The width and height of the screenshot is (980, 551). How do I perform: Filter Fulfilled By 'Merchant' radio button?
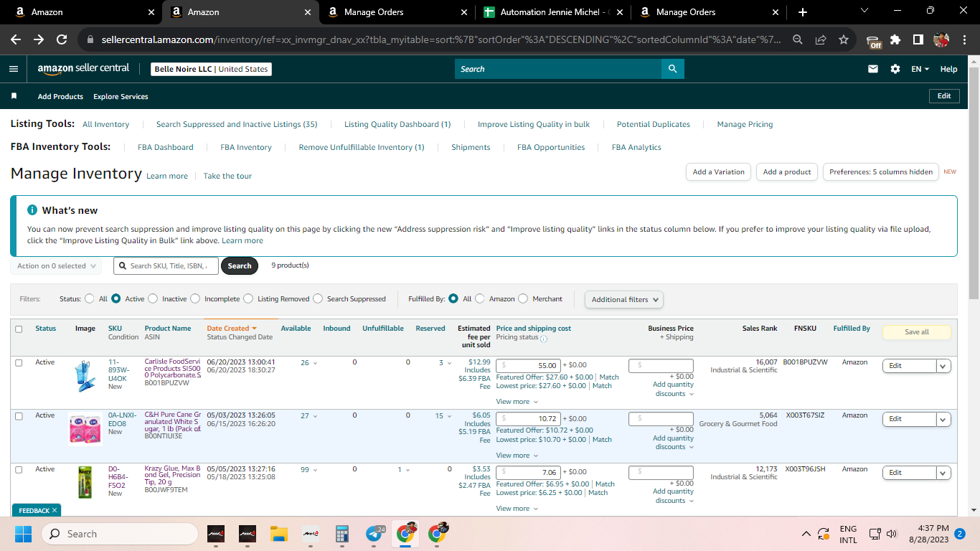tap(523, 298)
